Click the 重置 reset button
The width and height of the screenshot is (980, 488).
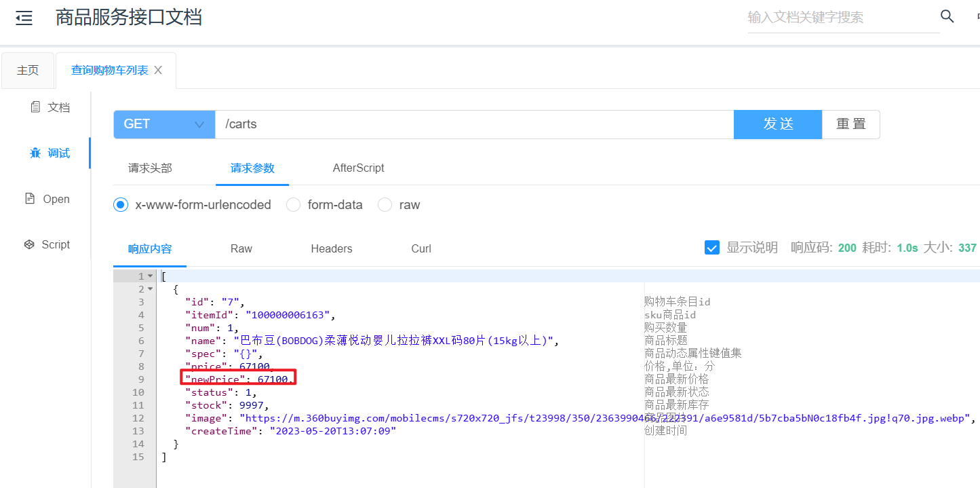[851, 124]
